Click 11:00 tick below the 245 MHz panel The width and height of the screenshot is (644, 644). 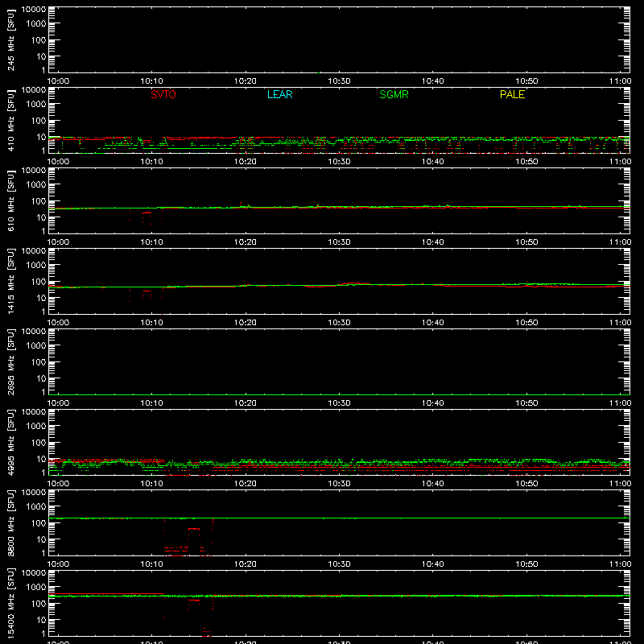coord(620,81)
